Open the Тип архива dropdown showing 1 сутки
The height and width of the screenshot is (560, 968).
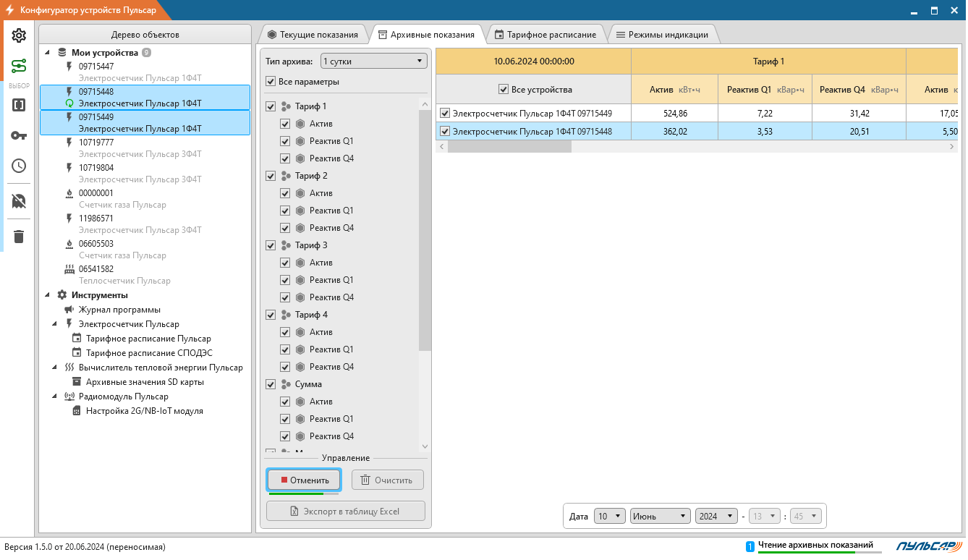[x=373, y=61]
